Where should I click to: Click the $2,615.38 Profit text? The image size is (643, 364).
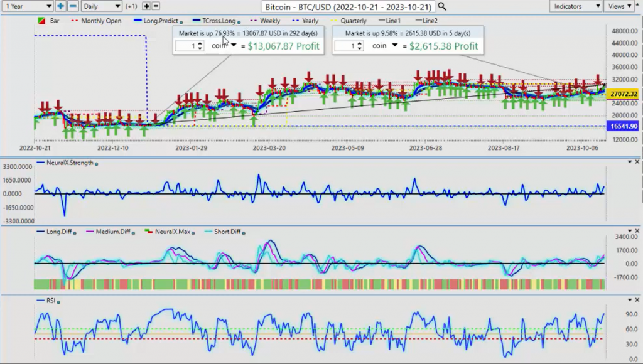pos(444,46)
